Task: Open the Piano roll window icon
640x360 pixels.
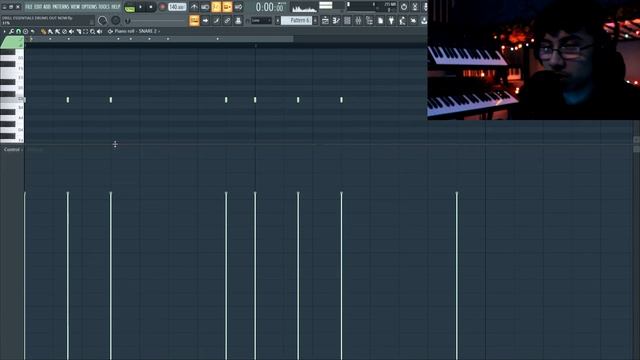Action: pyautogui.click(x=336, y=20)
